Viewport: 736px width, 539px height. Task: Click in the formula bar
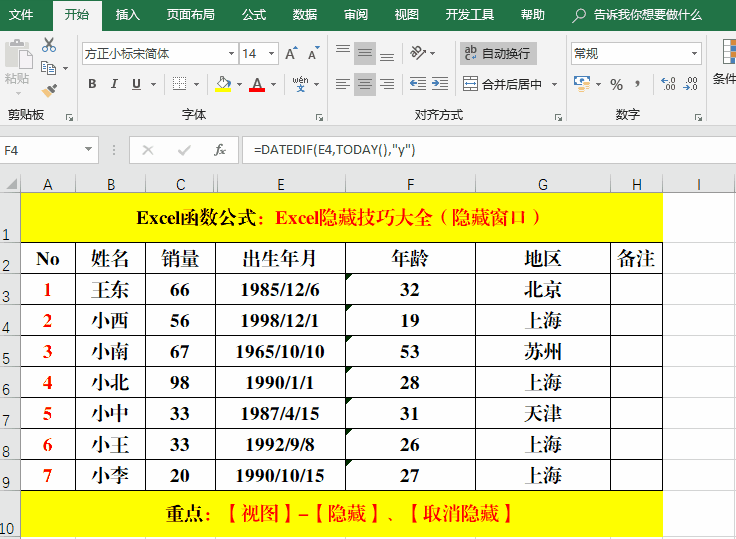coord(488,150)
